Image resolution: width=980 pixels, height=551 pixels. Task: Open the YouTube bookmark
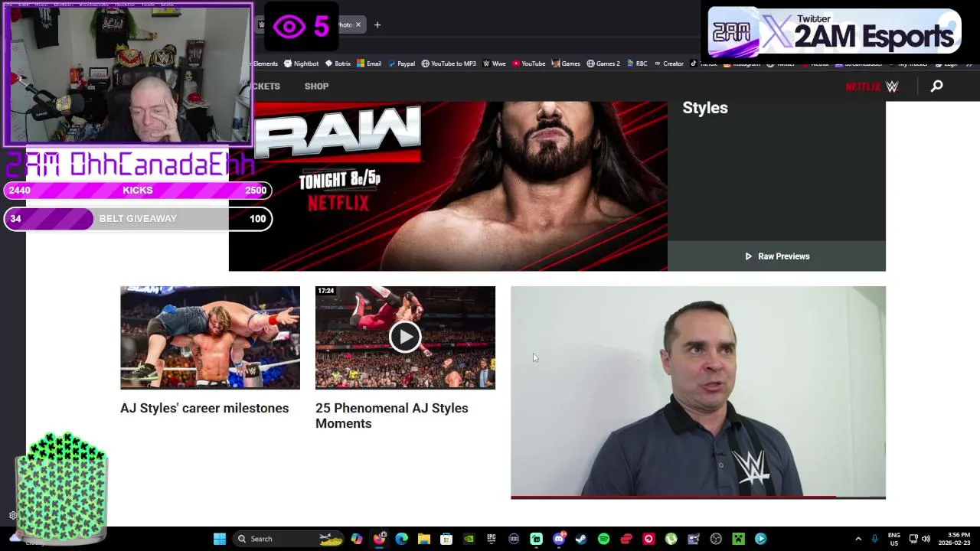(528, 64)
